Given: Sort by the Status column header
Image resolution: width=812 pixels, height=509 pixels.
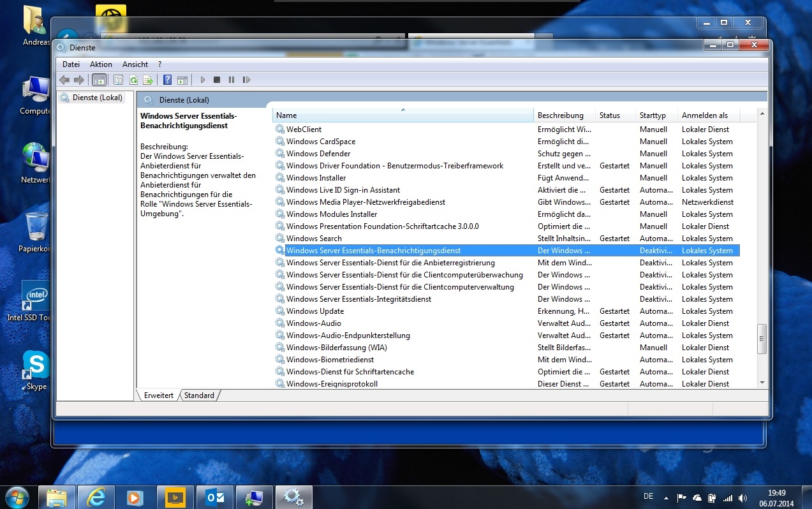Looking at the screenshot, I should [x=616, y=115].
